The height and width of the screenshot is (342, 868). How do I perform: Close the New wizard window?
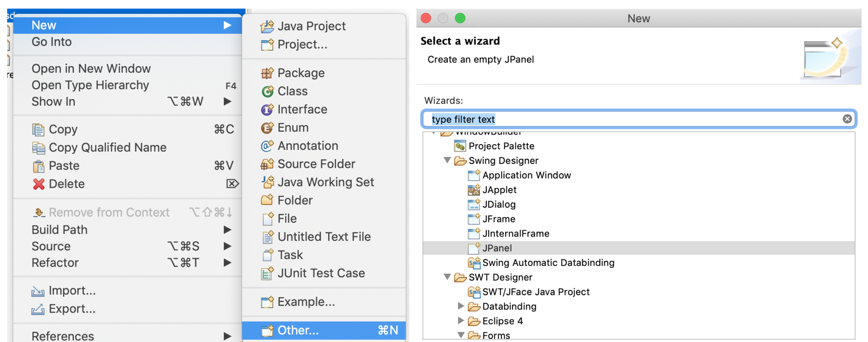pos(426,18)
